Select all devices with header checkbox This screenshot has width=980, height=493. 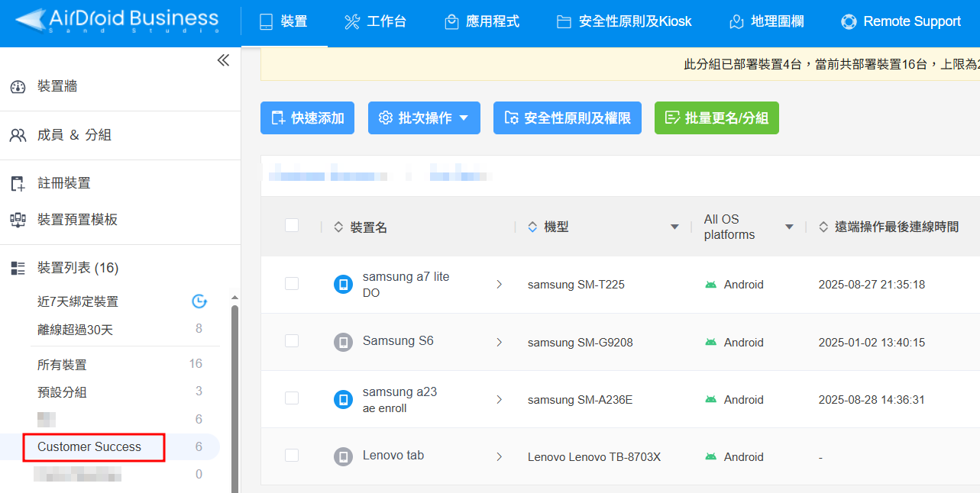292,225
